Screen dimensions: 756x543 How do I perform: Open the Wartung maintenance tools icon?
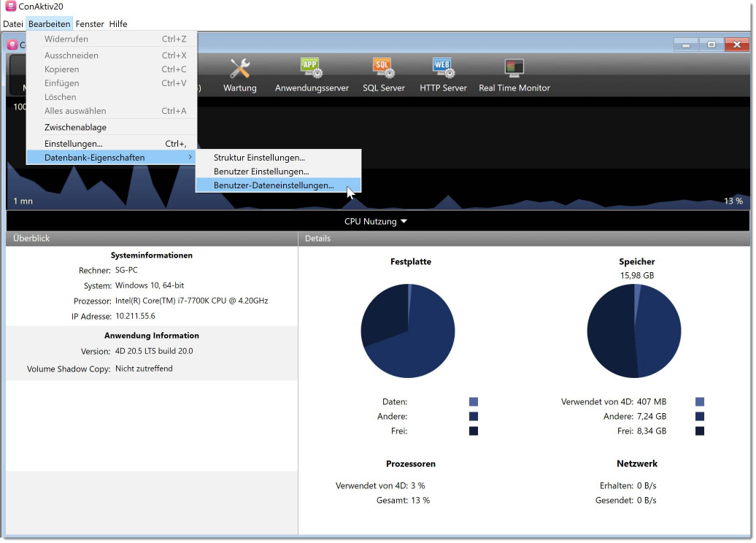(239, 69)
